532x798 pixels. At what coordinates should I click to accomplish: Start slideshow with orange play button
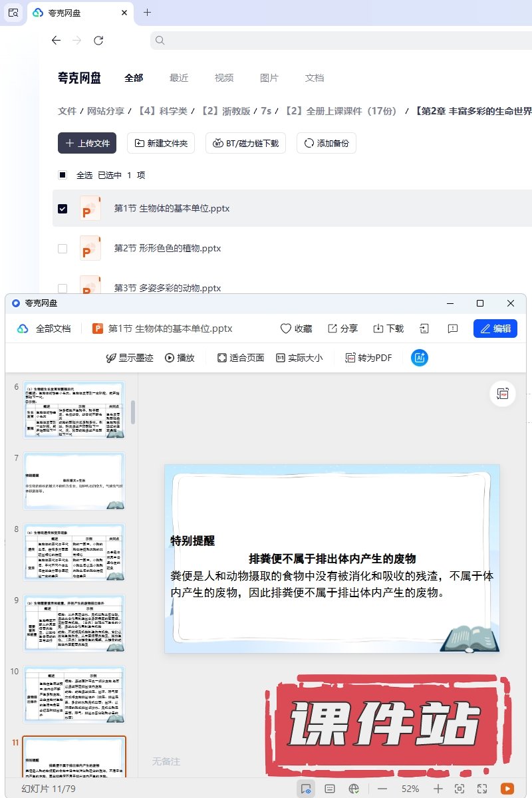click(x=507, y=789)
